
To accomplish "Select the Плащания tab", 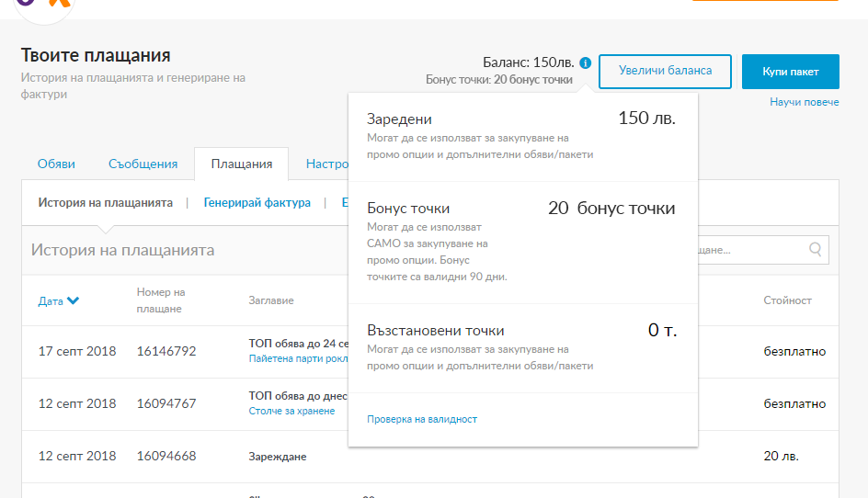I will pyautogui.click(x=241, y=164).
